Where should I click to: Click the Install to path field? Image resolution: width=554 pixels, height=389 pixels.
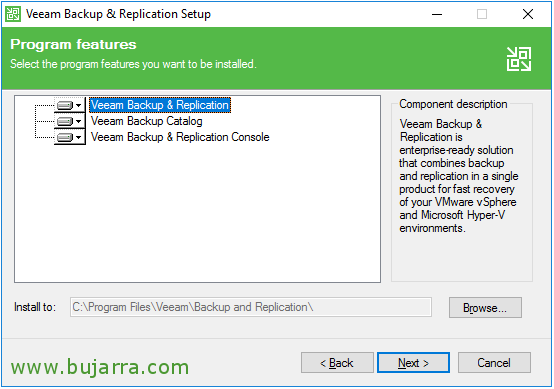point(251,307)
